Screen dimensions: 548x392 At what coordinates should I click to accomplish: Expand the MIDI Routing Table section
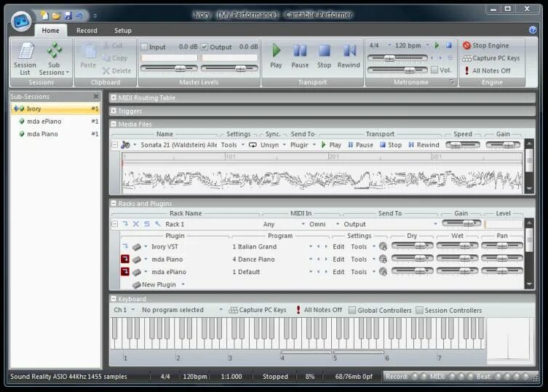coord(114,97)
